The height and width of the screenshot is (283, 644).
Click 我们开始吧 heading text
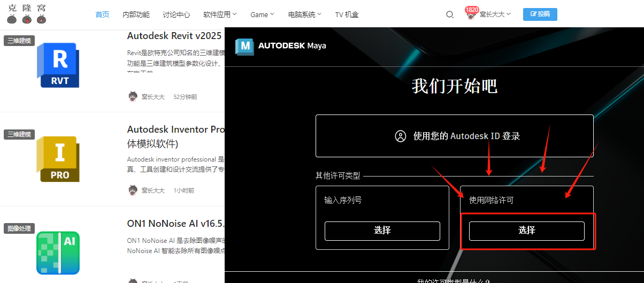pos(454,86)
